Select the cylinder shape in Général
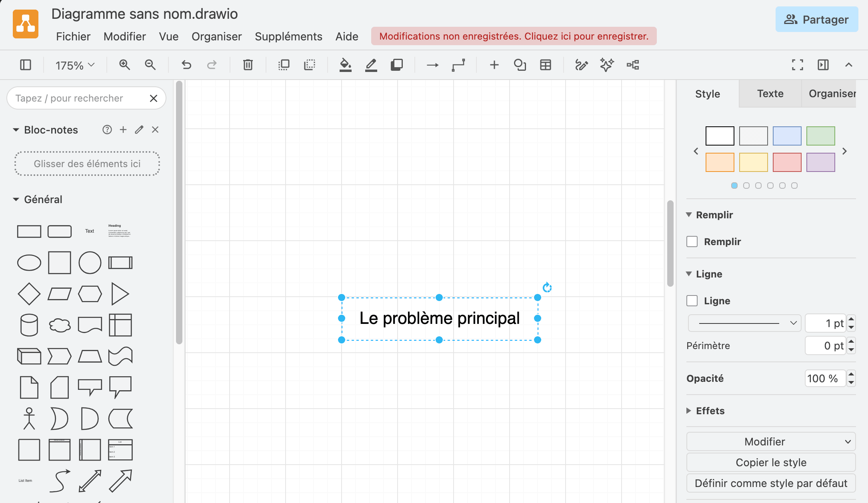868x503 pixels. (x=29, y=325)
